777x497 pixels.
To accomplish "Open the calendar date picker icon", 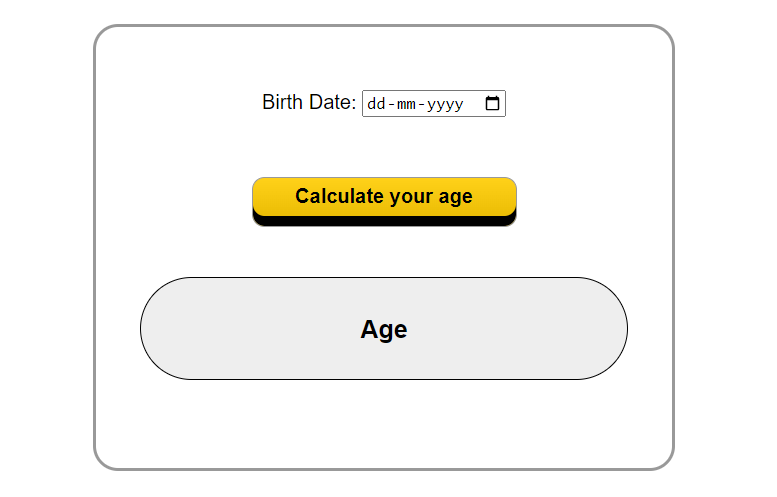I will coord(492,103).
